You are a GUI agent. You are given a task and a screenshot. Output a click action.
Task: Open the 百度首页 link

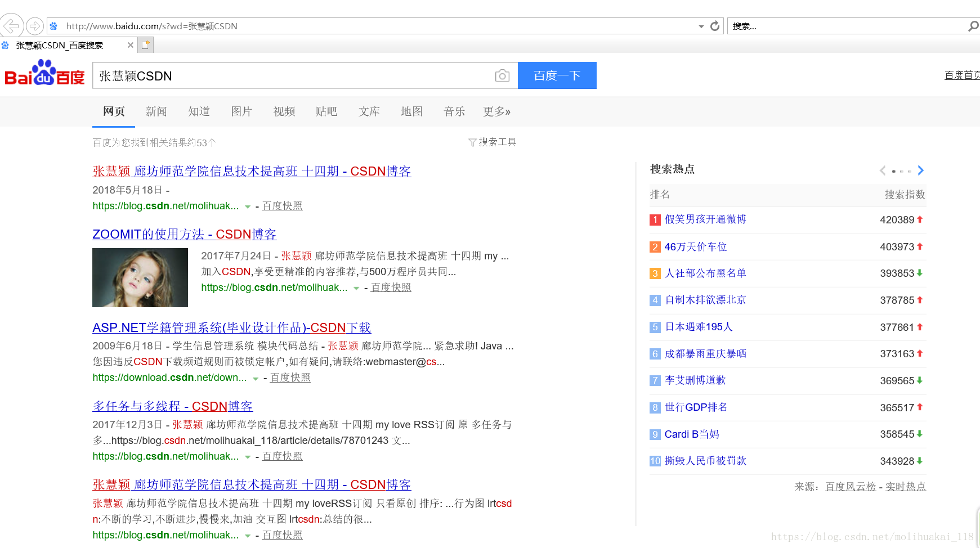(x=962, y=75)
